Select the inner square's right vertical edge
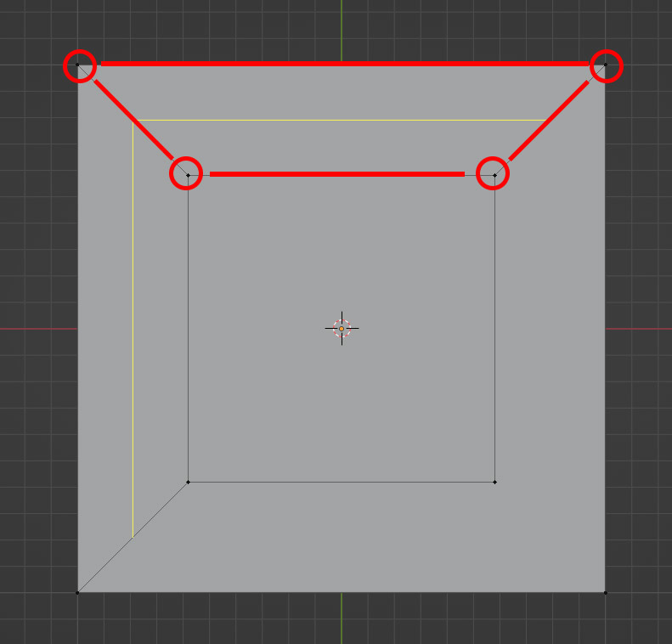 495,329
